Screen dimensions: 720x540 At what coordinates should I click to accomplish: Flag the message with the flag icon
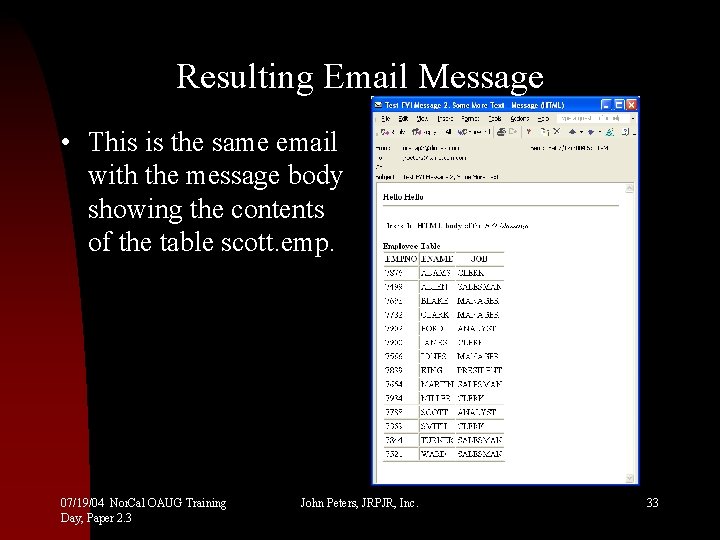tap(529, 132)
